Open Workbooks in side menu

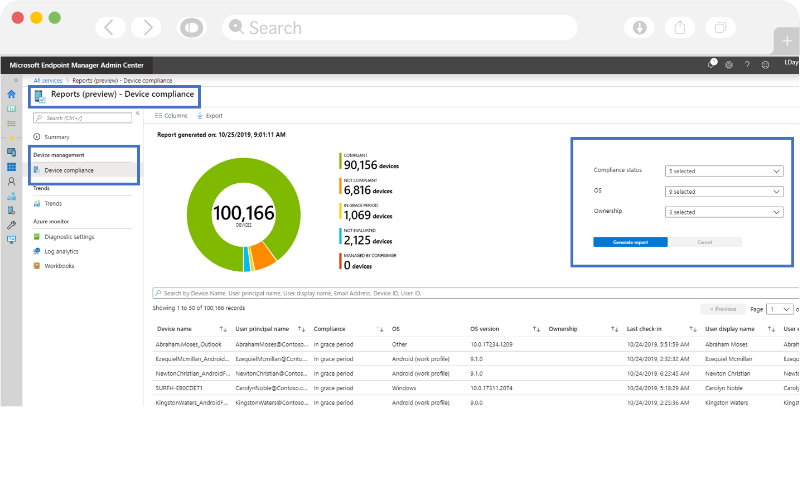[x=54, y=266]
